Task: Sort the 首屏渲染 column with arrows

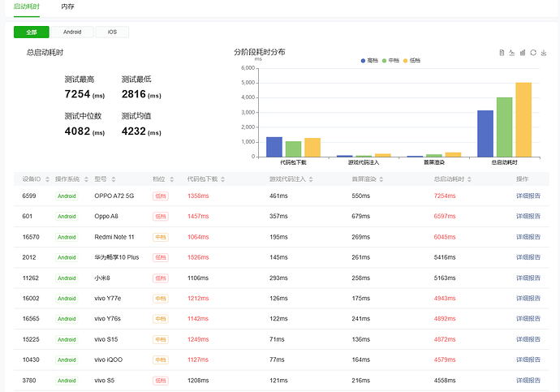Action: [x=381, y=179]
